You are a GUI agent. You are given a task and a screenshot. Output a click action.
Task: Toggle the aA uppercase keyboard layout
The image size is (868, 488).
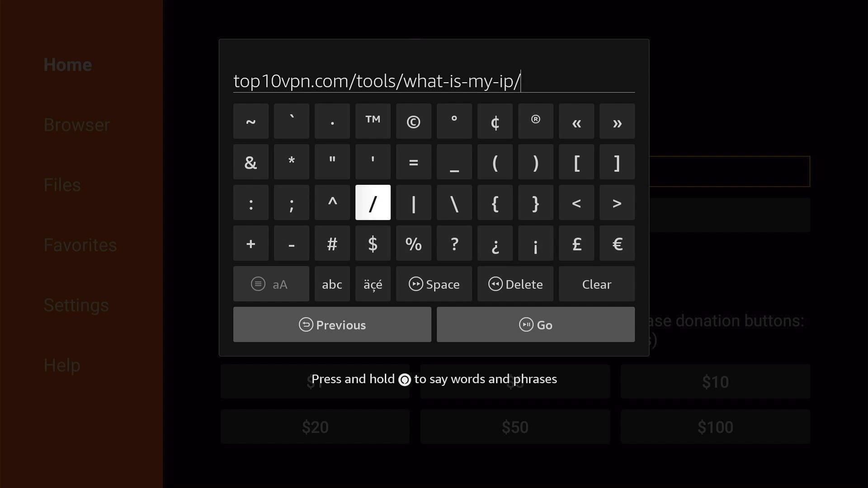271,284
